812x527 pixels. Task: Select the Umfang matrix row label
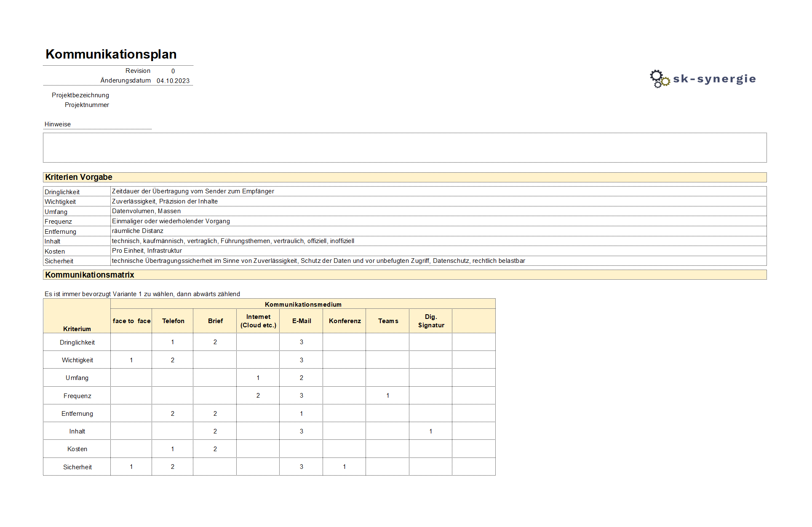77,378
